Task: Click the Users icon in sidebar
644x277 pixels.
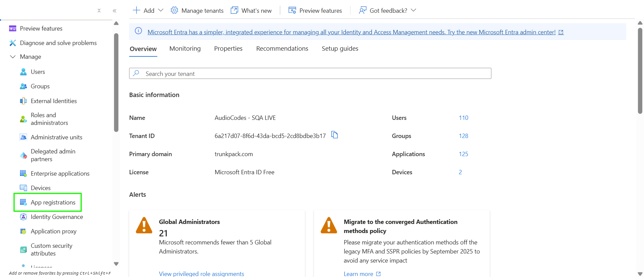Action: pos(23,72)
